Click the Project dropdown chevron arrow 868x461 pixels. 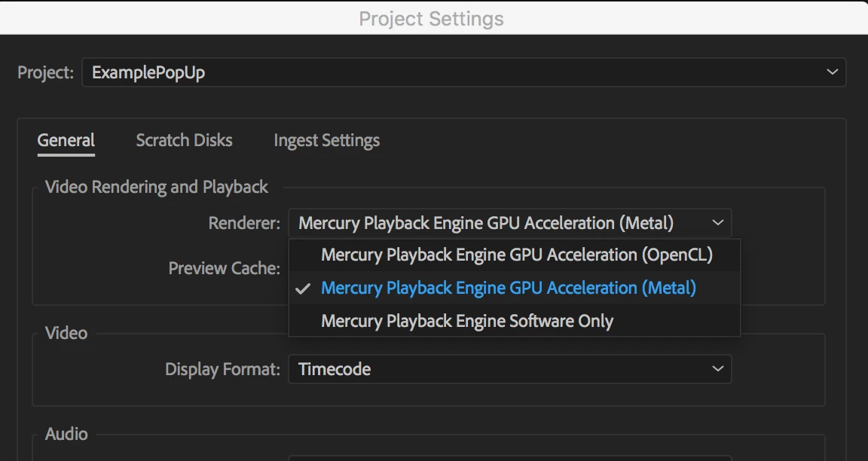[832, 72]
